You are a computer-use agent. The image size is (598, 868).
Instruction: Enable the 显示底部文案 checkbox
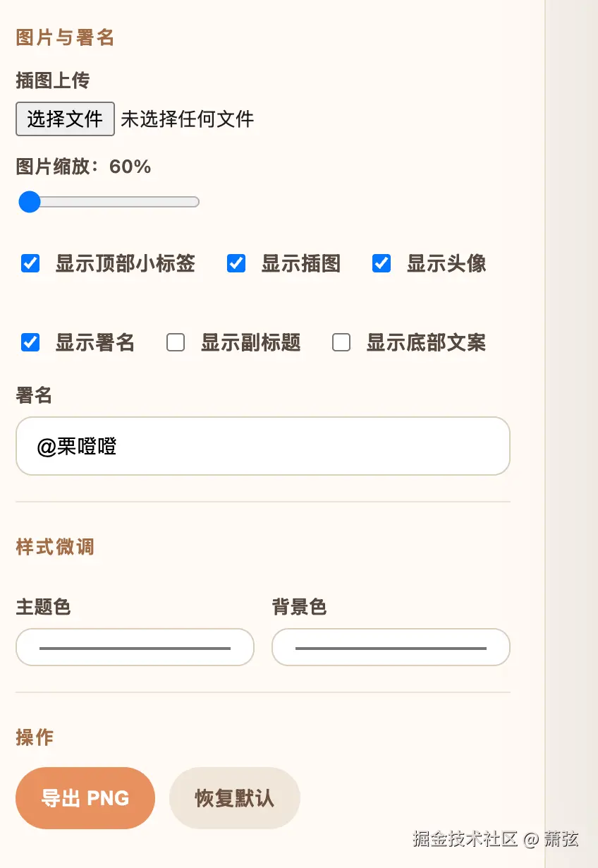pyautogui.click(x=341, y=342)
